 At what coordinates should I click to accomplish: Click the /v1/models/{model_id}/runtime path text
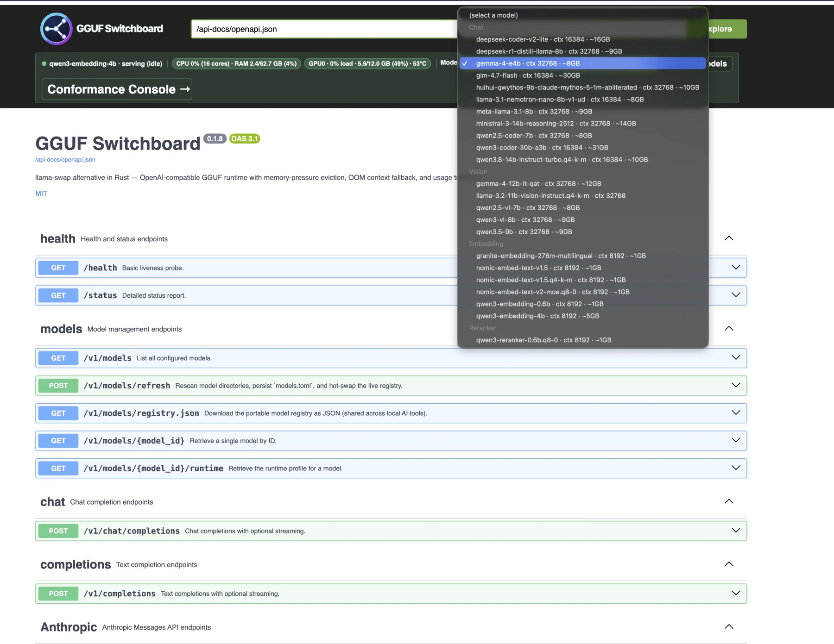pyautogui.click(x=153, y=469)
